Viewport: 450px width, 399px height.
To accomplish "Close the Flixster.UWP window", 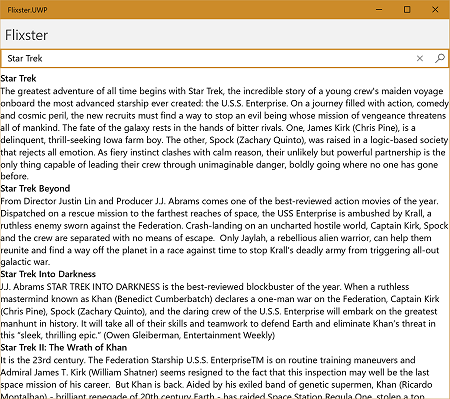I will (435, 10).
